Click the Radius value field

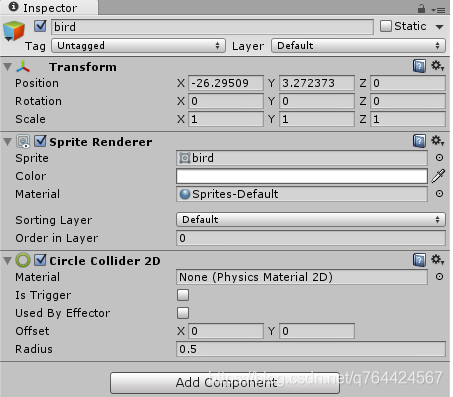(x=311, y=349)
